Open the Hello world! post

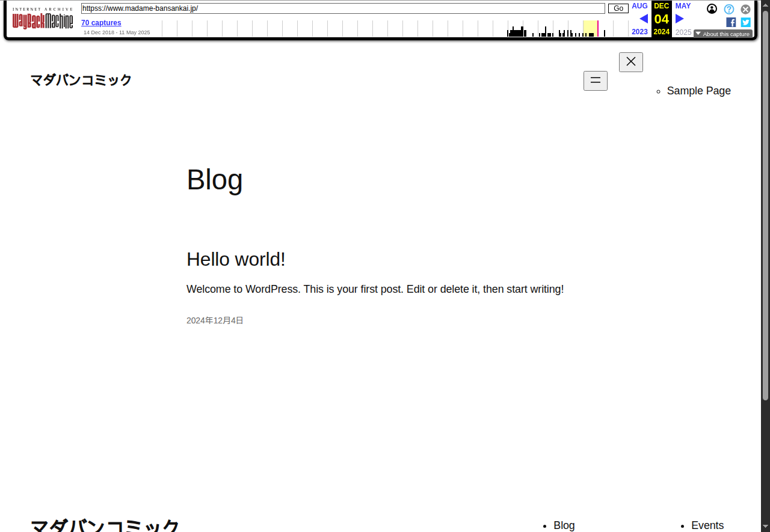[236, 259]
